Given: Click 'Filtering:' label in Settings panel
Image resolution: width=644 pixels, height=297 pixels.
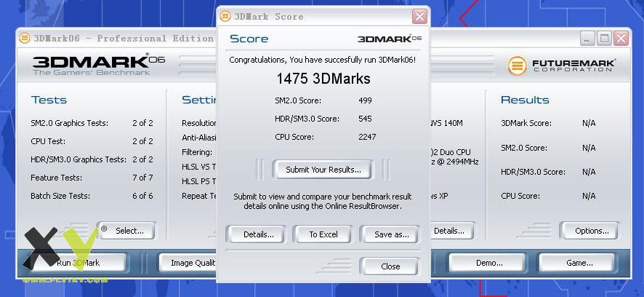Looking at the screenshot, I should pyautogui.click(x=197, y=152).
